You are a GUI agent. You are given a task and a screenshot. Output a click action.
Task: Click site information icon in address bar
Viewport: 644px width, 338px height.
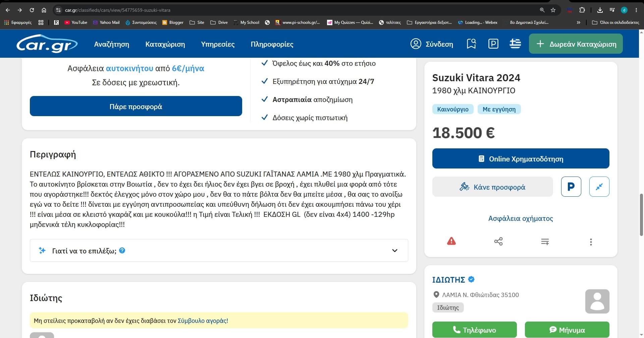click(x=58, y=10)
